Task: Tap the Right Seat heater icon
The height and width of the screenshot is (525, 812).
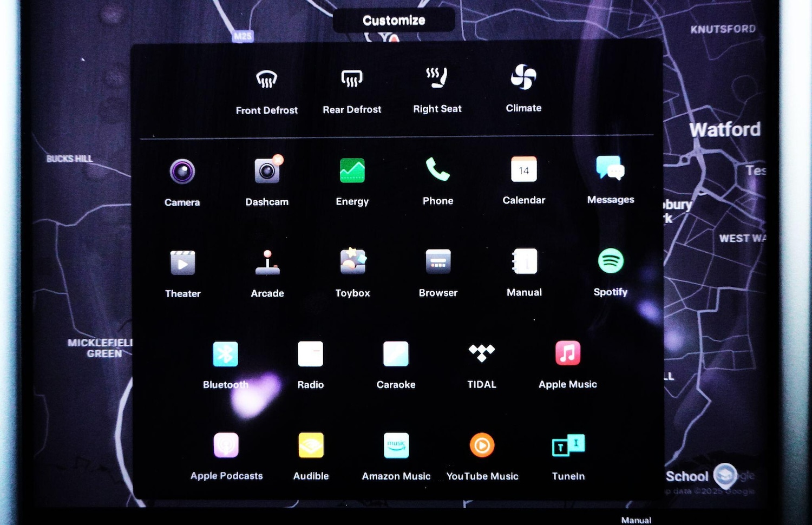Action: tap(437, 78)
